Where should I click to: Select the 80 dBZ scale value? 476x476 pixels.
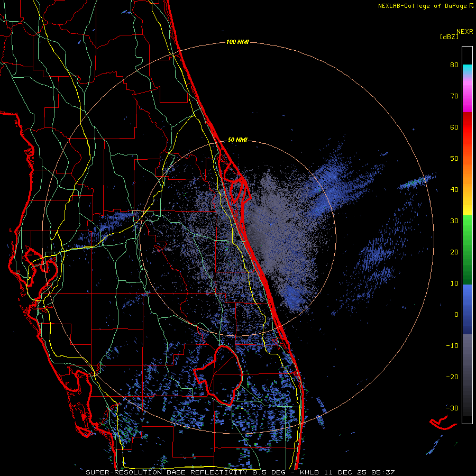coord(454,65)
